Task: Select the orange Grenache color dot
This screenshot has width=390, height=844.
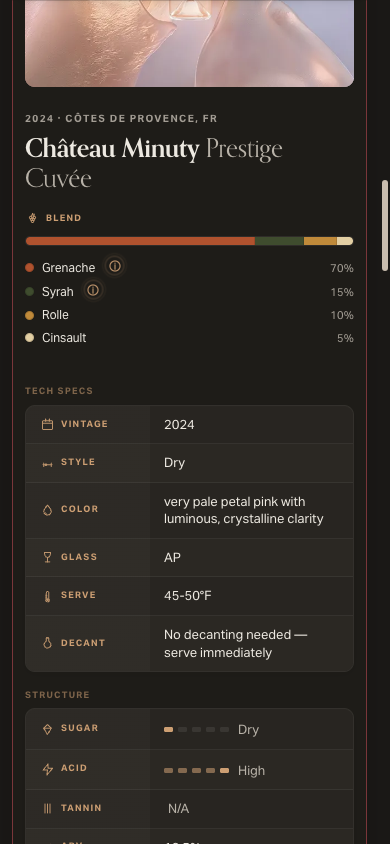Action: point(30,268)
